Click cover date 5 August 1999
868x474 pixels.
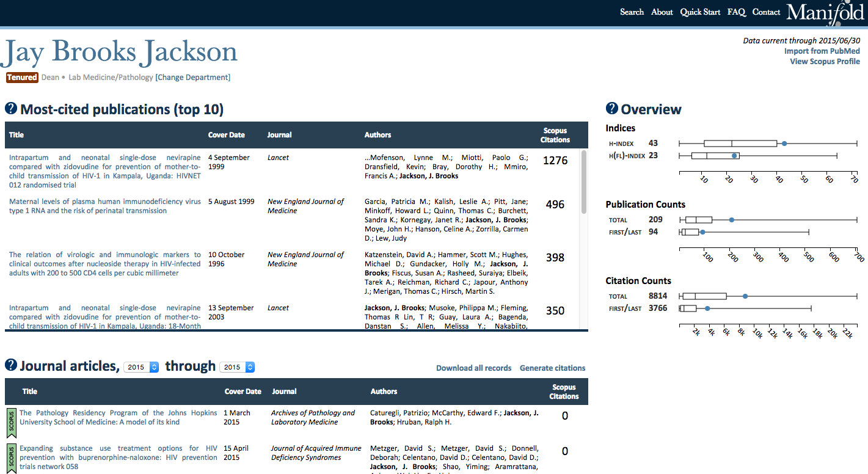tap(232, 202)
